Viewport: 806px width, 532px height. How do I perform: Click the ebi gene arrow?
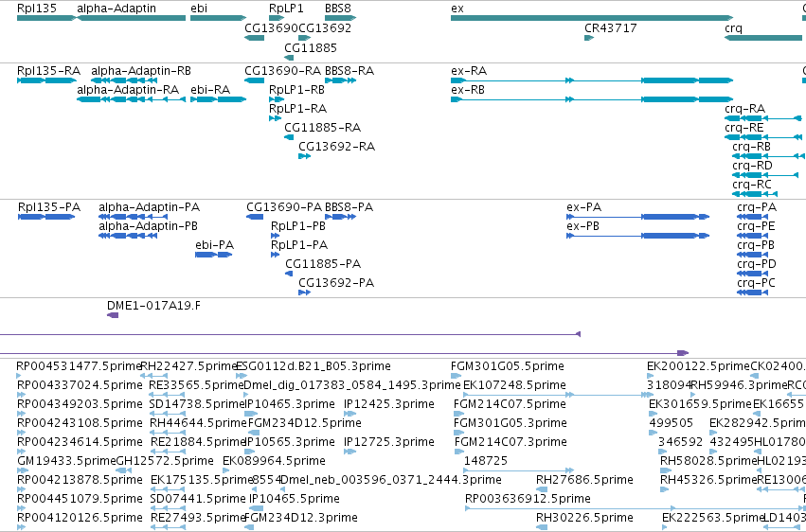pyautogui.click(x=219, y=18)
